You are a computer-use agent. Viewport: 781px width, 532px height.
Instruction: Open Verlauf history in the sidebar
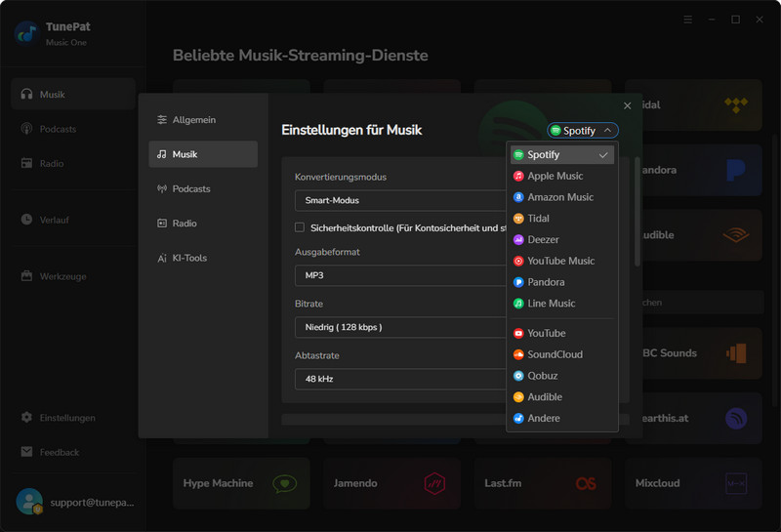(73, 220)
